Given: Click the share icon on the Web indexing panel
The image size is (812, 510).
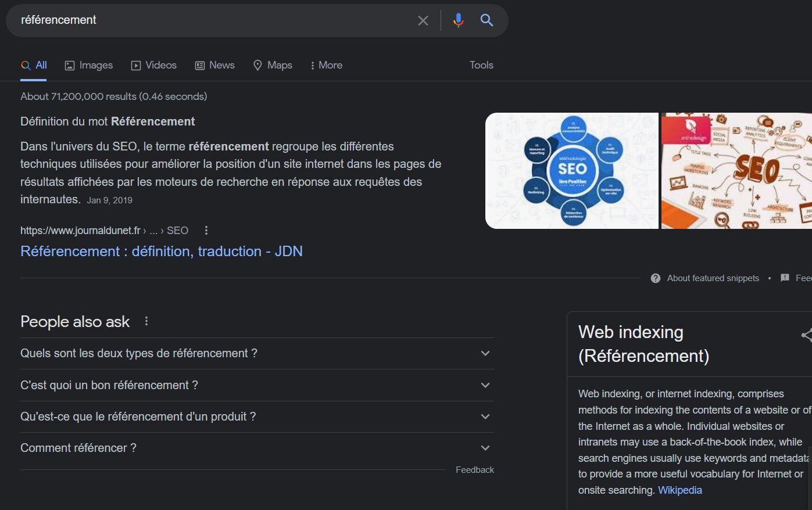Looking at the screenshot, I should [x=807, y=335].
